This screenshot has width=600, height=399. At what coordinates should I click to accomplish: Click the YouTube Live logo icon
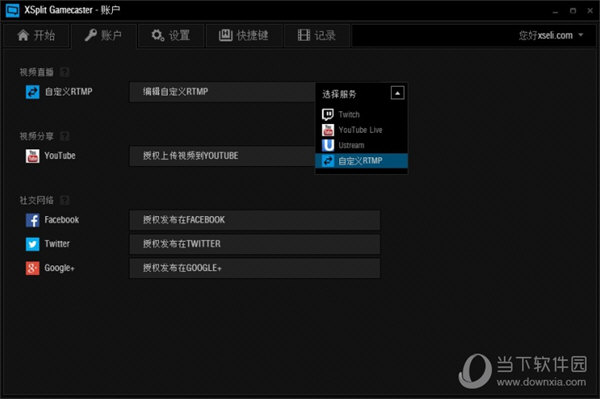pyautogui.click(x=328, y=130)
